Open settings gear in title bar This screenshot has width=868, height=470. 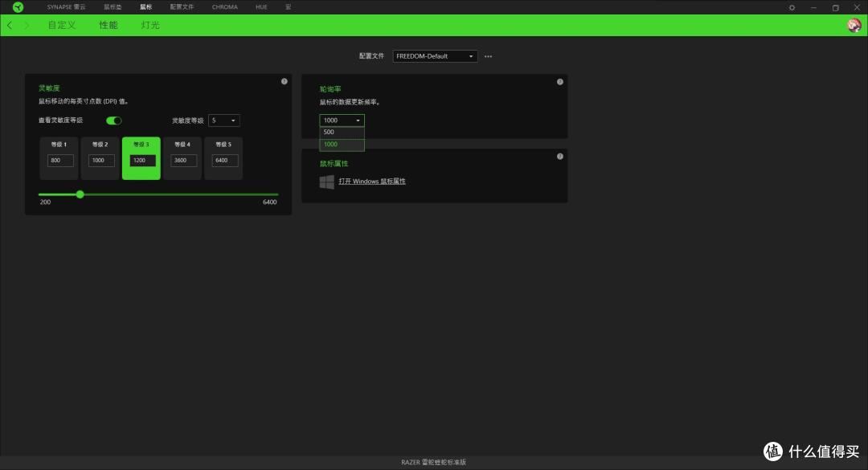(x=792, y=8)
